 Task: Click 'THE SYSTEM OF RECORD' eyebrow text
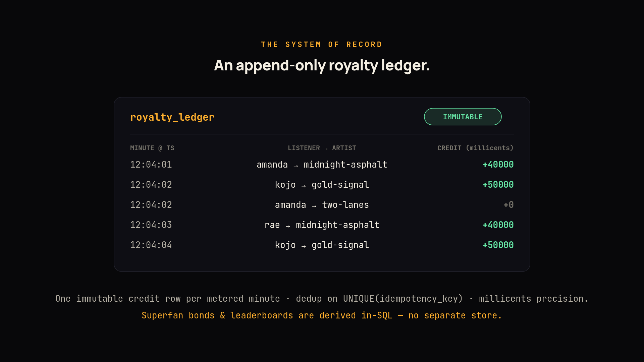click(322, 45)
